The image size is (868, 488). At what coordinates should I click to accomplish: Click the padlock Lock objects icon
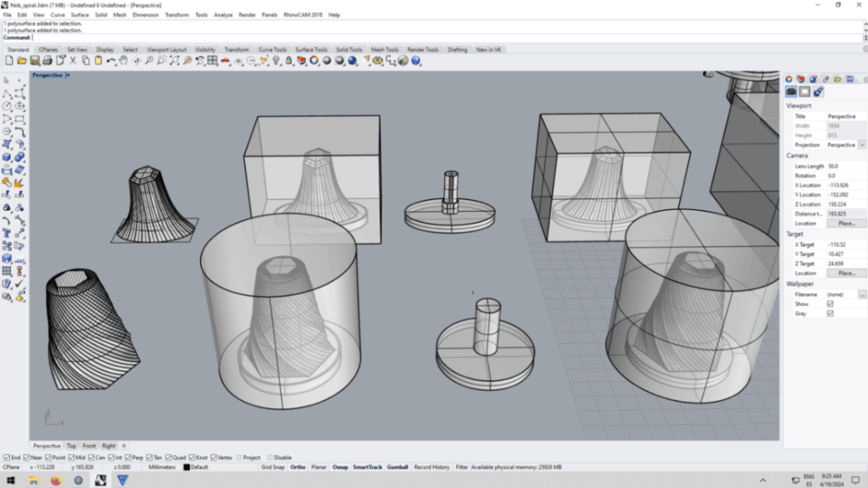[288, 60]
